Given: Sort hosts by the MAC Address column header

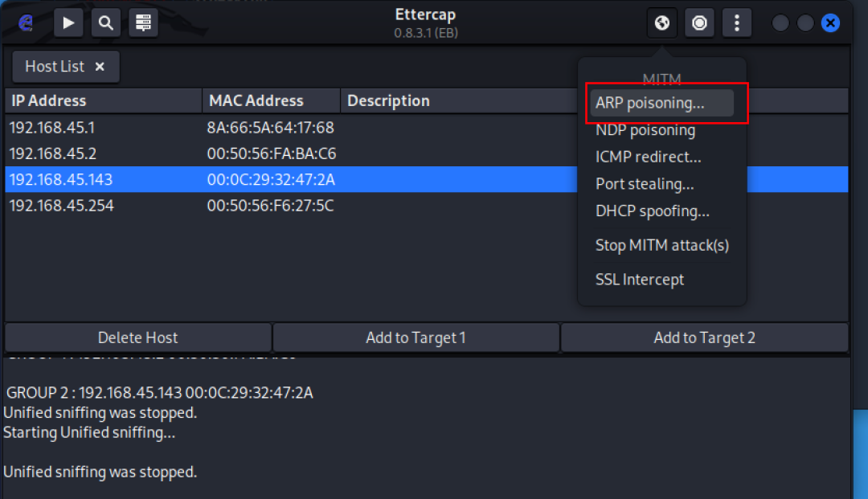Looking at the screenshot, I should pos(256,100).
